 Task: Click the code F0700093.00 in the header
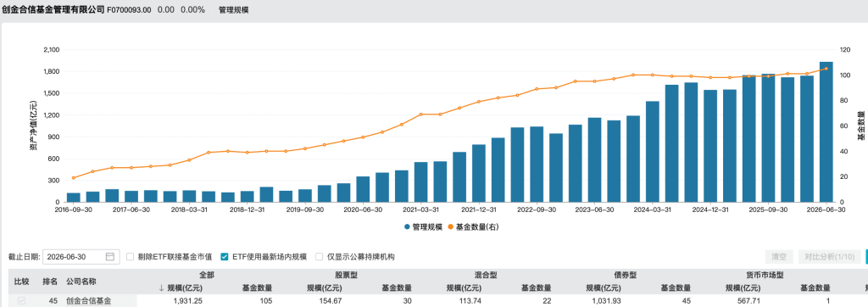[130, 10]
